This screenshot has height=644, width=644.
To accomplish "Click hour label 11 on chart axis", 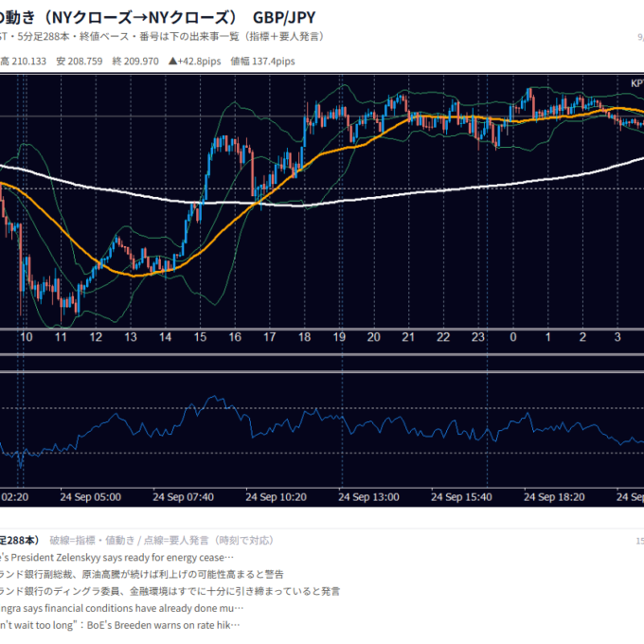I will point(61,337).
